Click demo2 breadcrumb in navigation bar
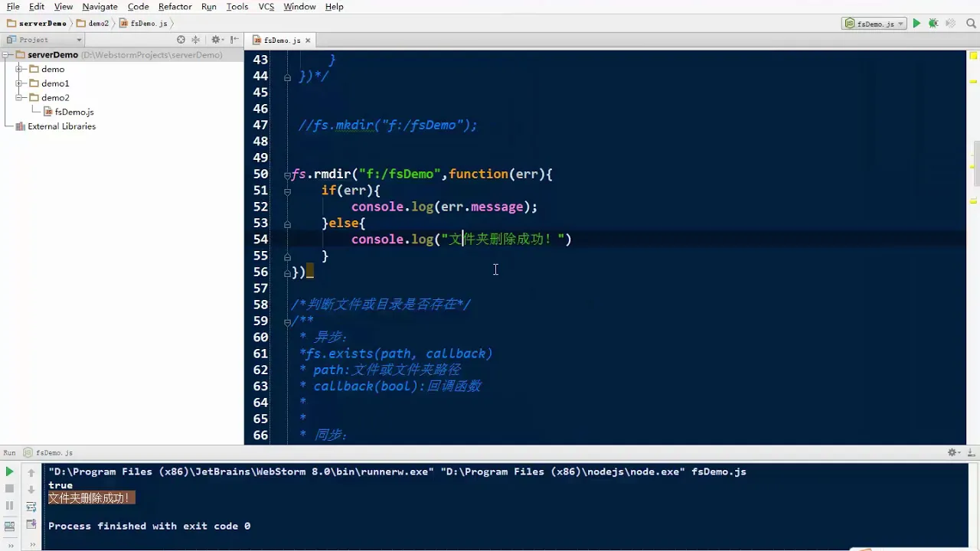Screen dimensions: 980x551 [93, 24]
